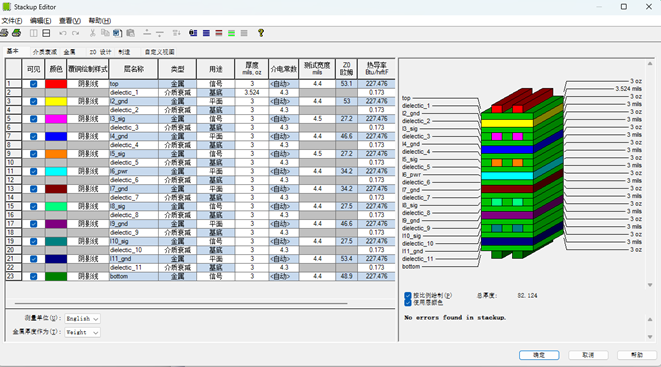Click the solid blue layer stack icon
Viewport: 661px width, 367px height.
[x=206, y=33]
